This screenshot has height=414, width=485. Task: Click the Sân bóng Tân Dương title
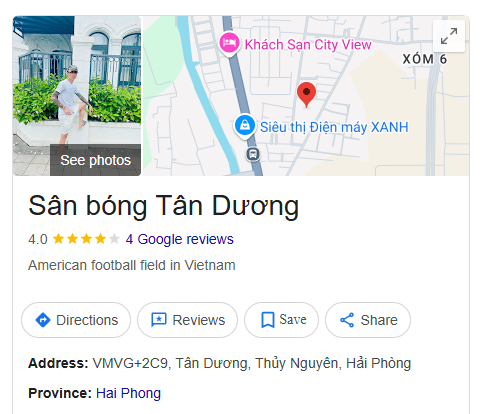click(x=164, y=206)
